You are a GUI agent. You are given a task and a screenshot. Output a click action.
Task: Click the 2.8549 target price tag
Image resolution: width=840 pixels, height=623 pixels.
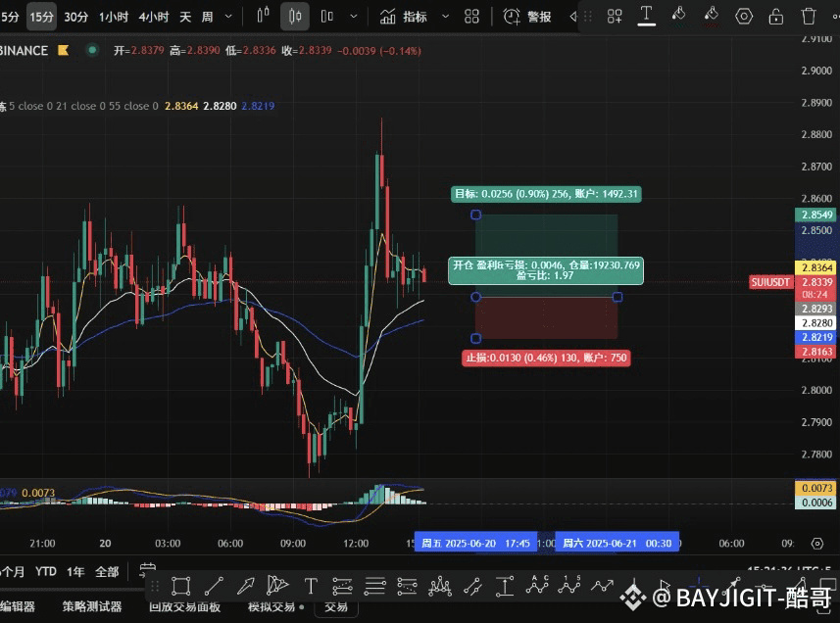[816, 215]
